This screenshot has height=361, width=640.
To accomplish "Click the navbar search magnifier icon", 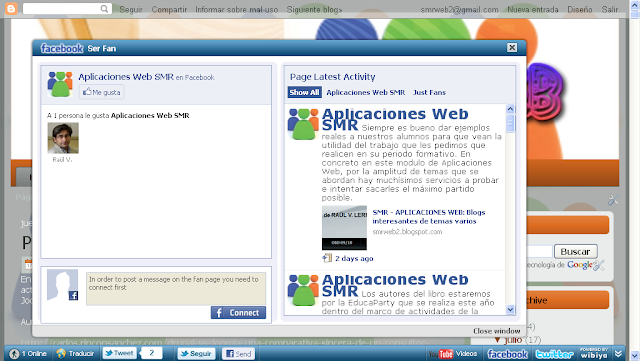I will point(104,9).
